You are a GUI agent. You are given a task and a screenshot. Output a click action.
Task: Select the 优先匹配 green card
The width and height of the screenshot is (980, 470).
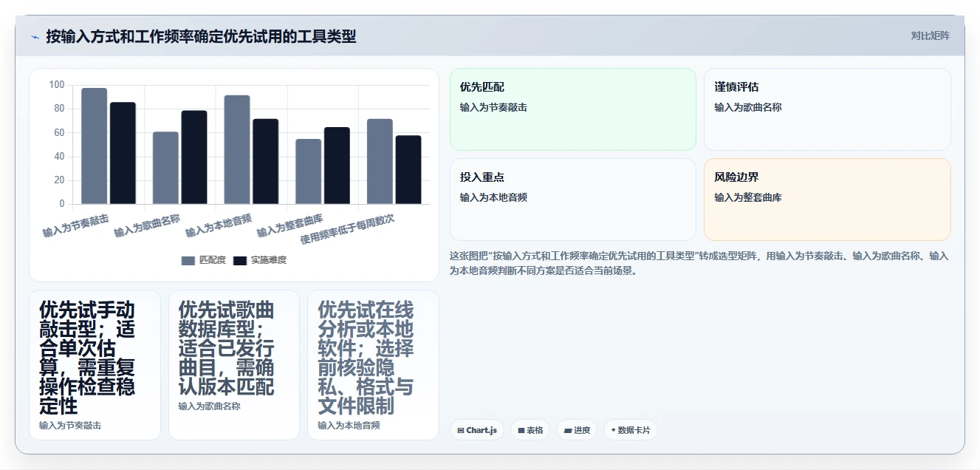coord(572,109)
